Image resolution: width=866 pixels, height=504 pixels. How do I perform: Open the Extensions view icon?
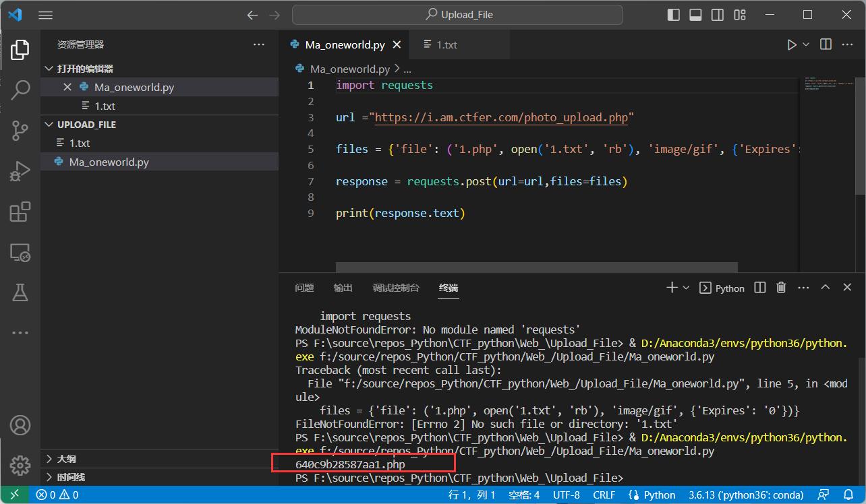pos(20,212)
